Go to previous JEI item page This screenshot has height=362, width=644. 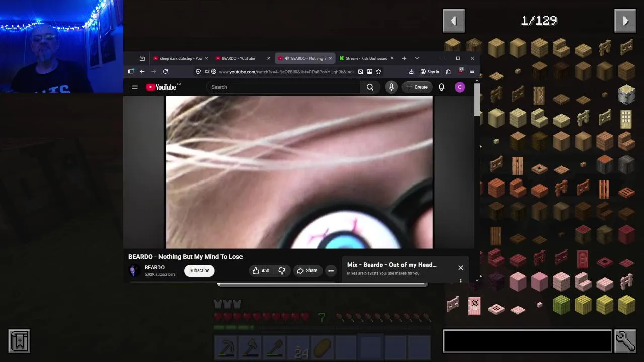pyautogui.click(x=454, y=21)
